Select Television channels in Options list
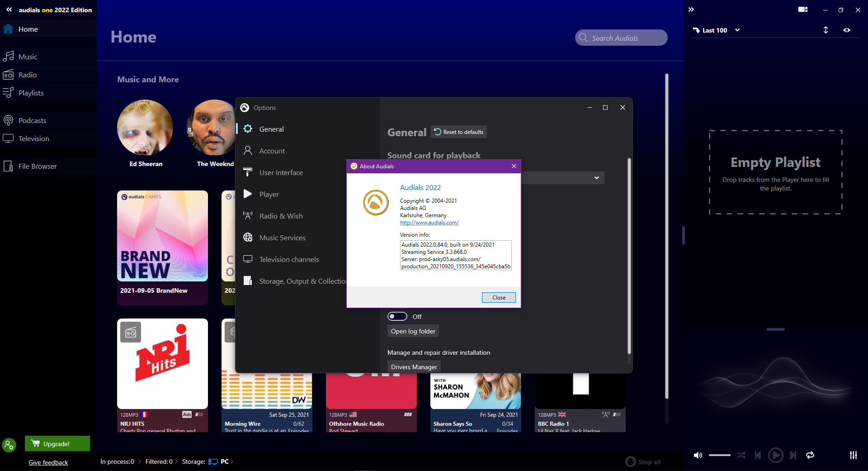 point(289,259)
